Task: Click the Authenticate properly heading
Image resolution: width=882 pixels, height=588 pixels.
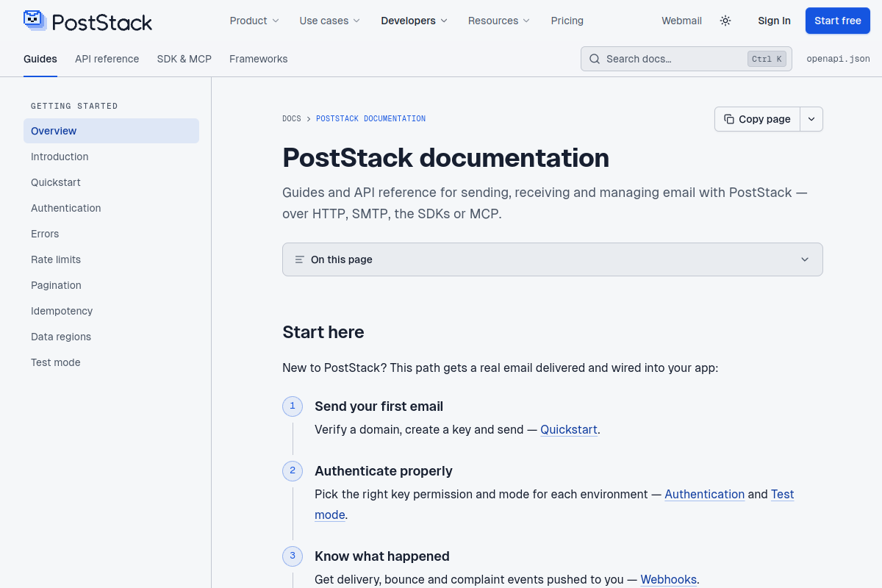Action: (384, 471)
